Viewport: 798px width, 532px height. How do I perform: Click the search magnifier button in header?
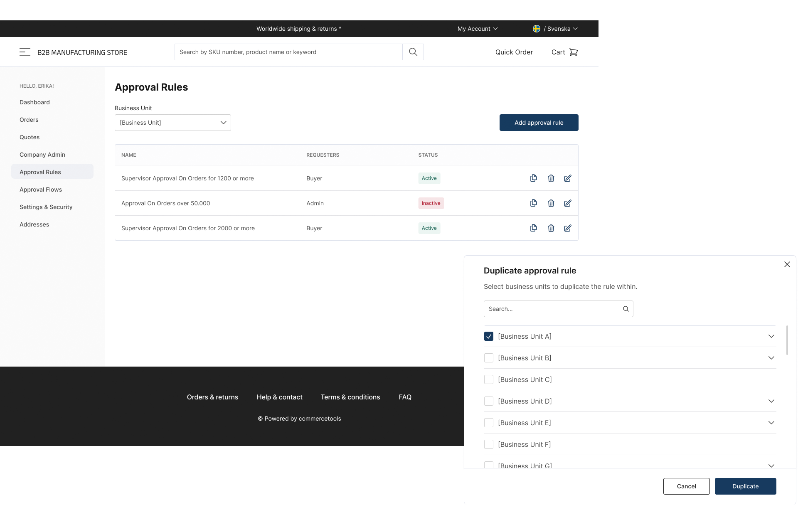413,52
